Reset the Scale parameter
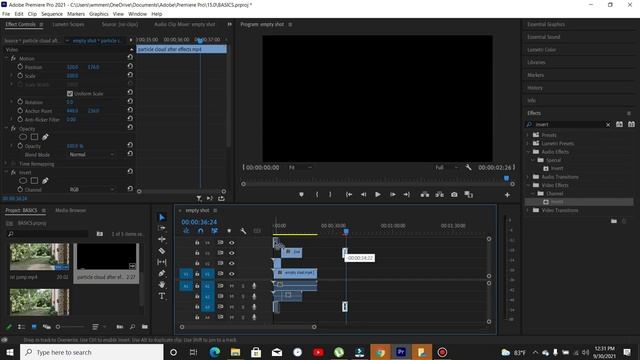Viewport: 640px width, 360px height. [x=130, y=76]
